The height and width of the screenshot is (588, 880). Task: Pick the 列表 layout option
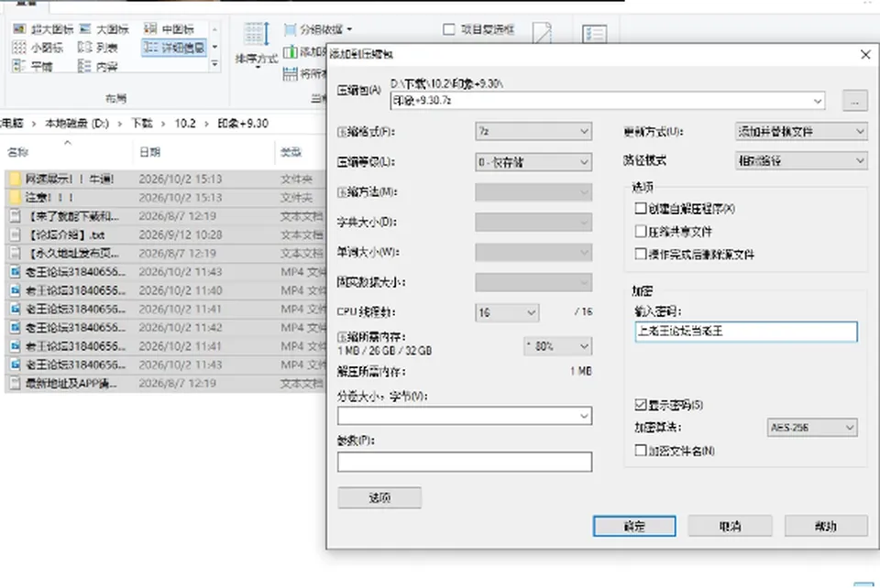pyautogui.click(x=98, y=48)
